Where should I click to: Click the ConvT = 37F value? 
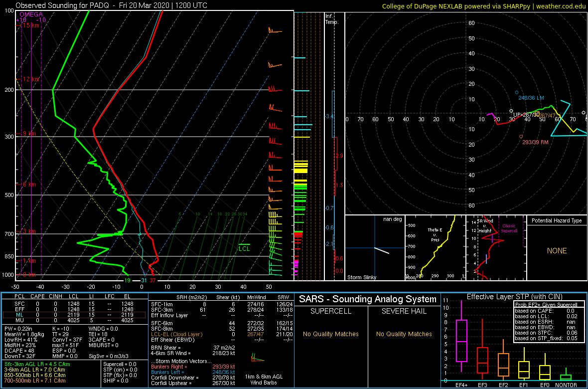pyautogui.click(x=68, y=340)
